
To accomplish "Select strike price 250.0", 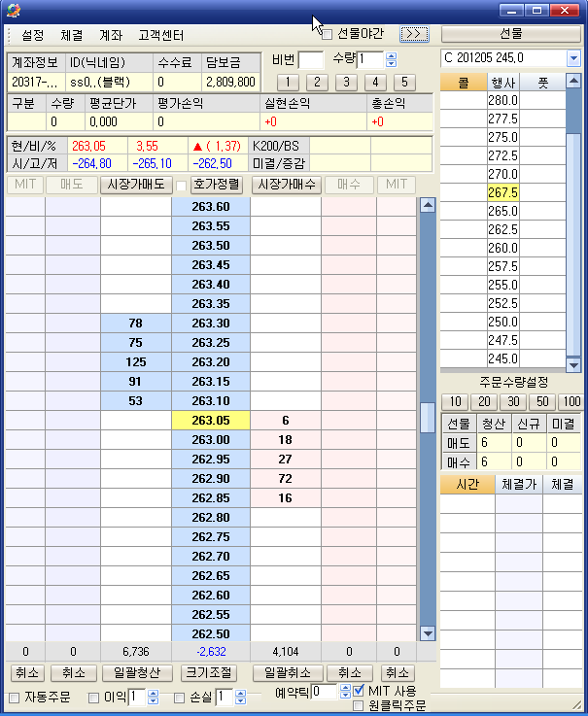I will 503,322.
